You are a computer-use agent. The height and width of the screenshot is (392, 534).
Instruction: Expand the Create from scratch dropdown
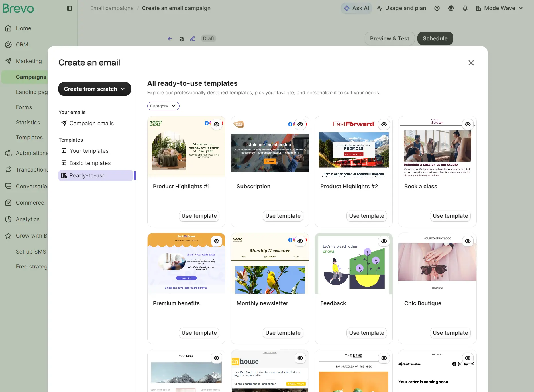coord(95,89)
